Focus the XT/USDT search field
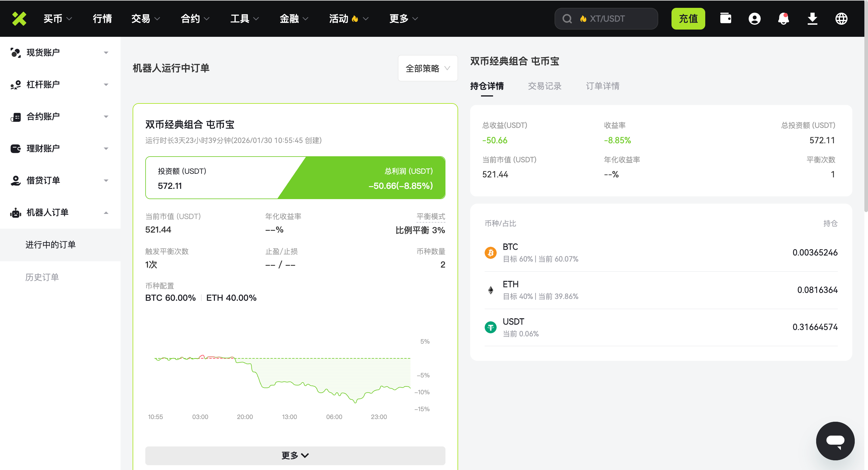Viewport: 868px width, 470px height. tap(606, 18)
